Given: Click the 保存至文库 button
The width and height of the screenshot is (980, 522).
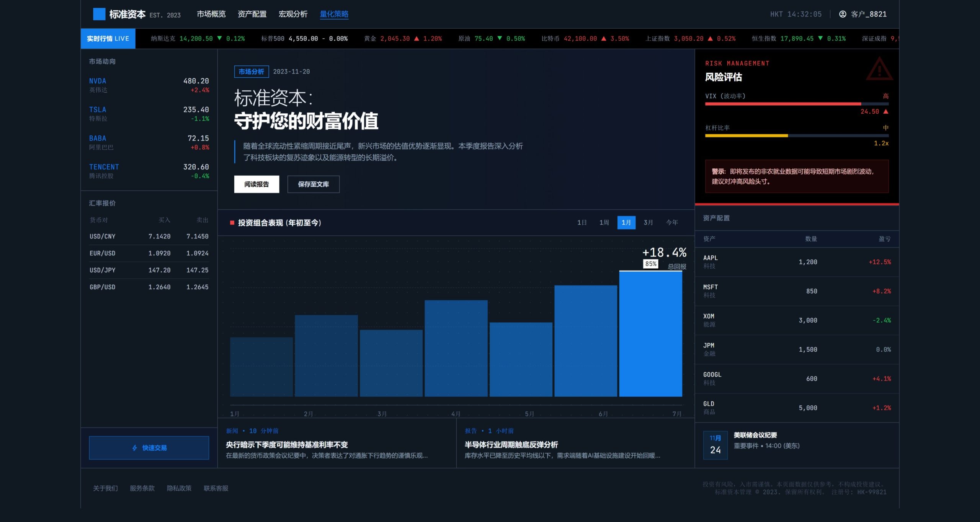Looking at the screenshot, I should pos(313,184).
